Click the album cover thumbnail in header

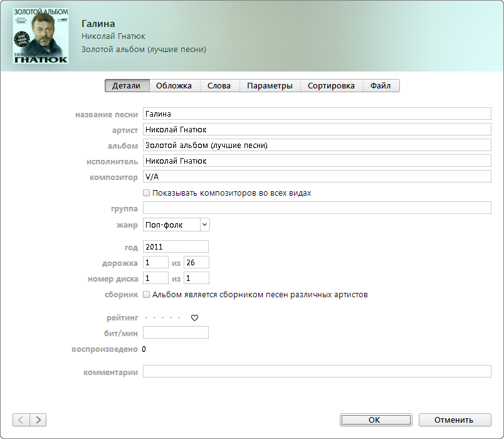pyautogui.click(x=41, y=36)
